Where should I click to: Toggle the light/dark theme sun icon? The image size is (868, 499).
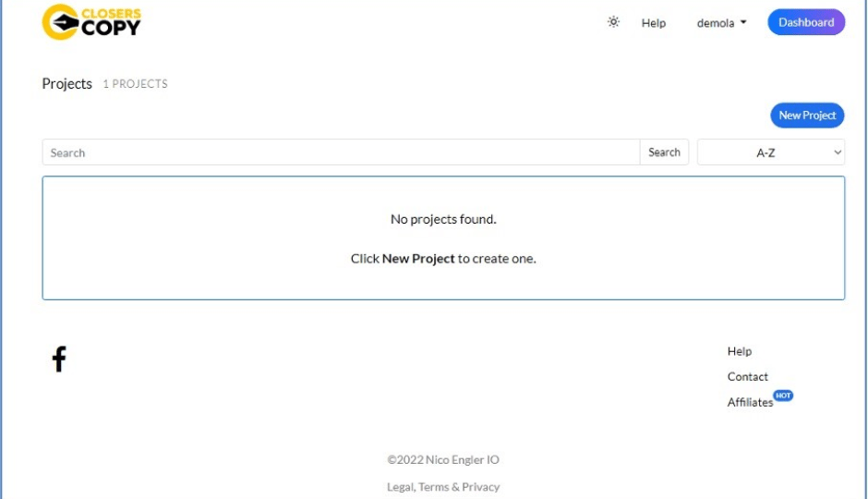(613, 22)
